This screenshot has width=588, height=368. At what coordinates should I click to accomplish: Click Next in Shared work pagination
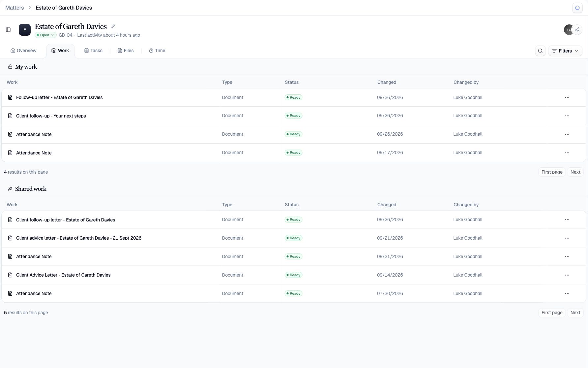[x=575, y=313]
